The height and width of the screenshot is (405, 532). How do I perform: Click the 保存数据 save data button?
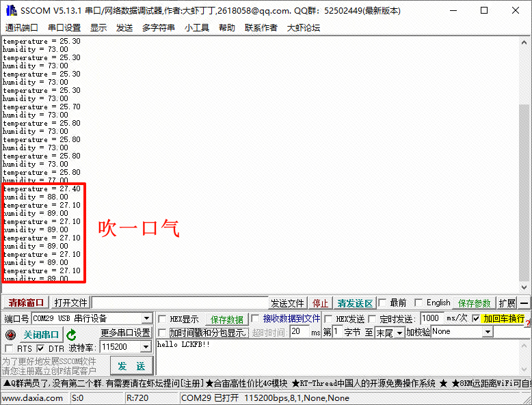(226, 319)
